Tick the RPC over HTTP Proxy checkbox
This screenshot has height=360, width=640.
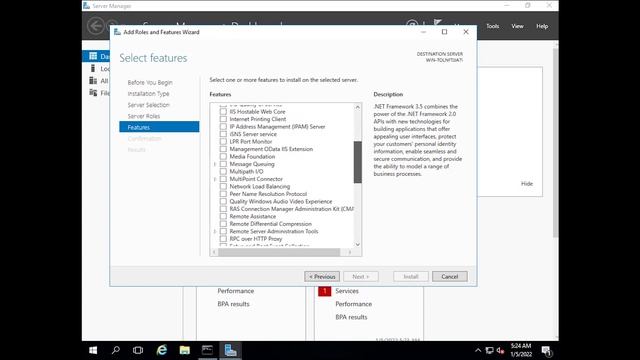223,239
